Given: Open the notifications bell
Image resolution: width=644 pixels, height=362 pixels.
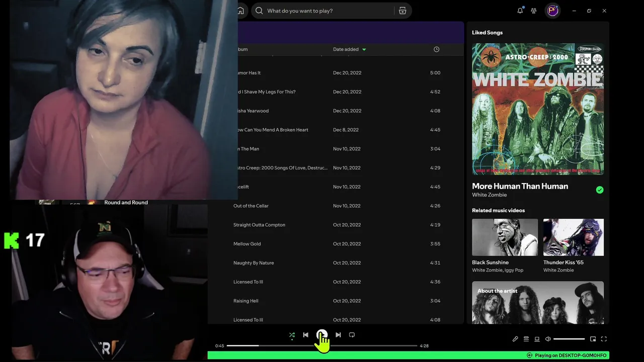Looking at the screenshot, I should tap(520, 11).
